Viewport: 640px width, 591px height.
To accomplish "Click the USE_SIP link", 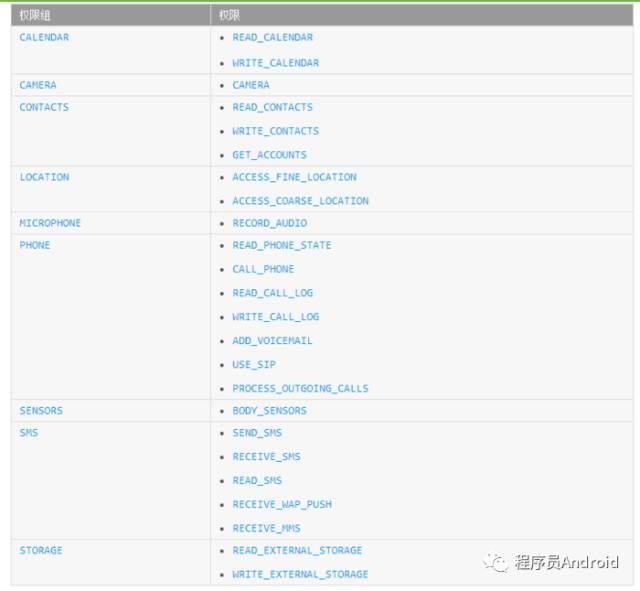I will [x=254, y=365].
